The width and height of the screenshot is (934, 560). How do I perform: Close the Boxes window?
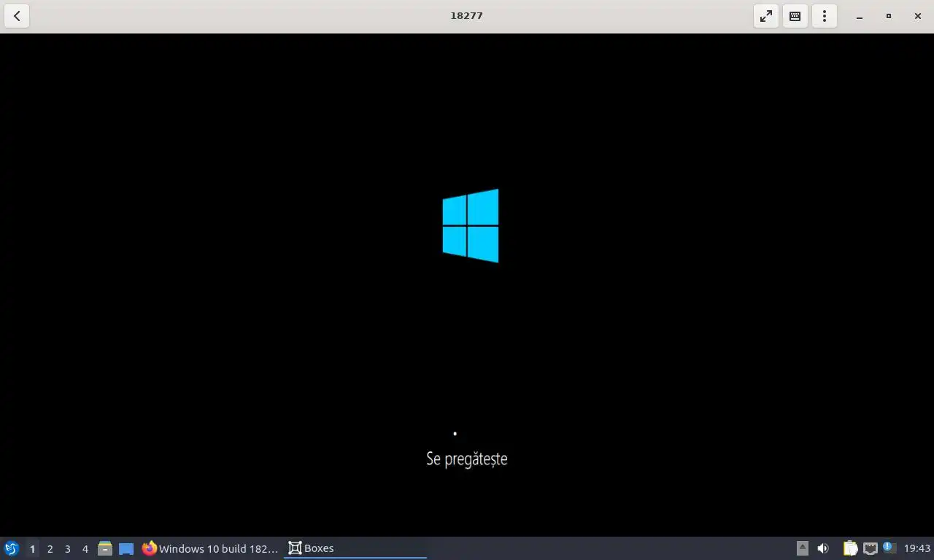[x=918, y=16]
